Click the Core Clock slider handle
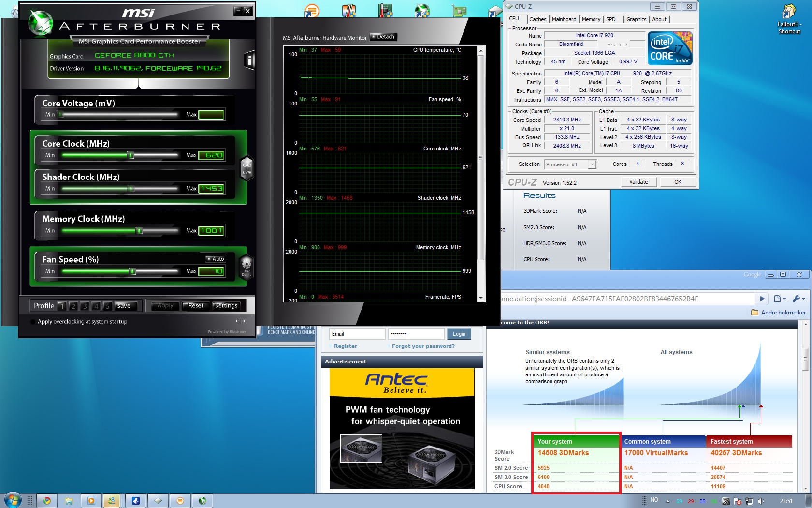 130,155
